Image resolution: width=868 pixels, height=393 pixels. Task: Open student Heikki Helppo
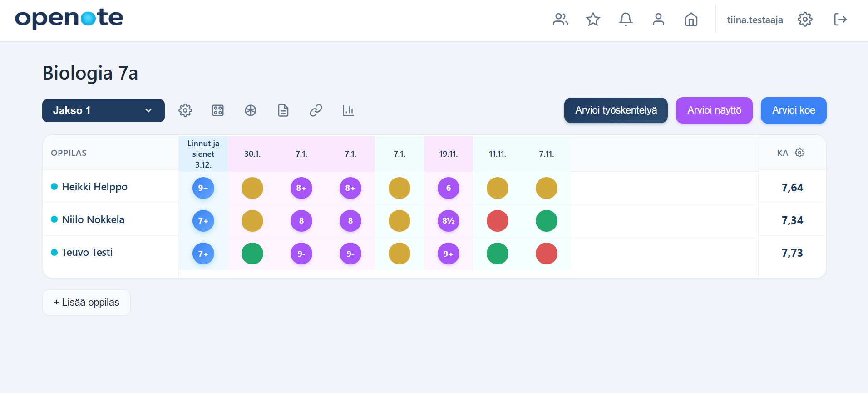point(94,187)
